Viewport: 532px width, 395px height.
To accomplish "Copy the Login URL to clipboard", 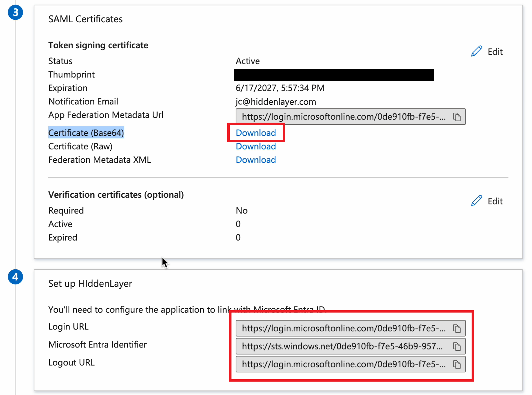I will click(457, 328).
